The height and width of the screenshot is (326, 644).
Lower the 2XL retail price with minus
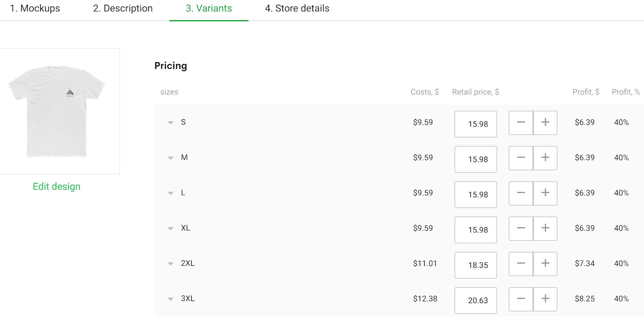(521, 264)
